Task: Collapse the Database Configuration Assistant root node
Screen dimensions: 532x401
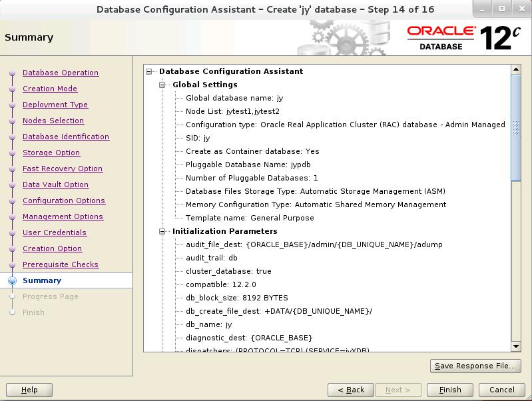Action: point(148,71)
